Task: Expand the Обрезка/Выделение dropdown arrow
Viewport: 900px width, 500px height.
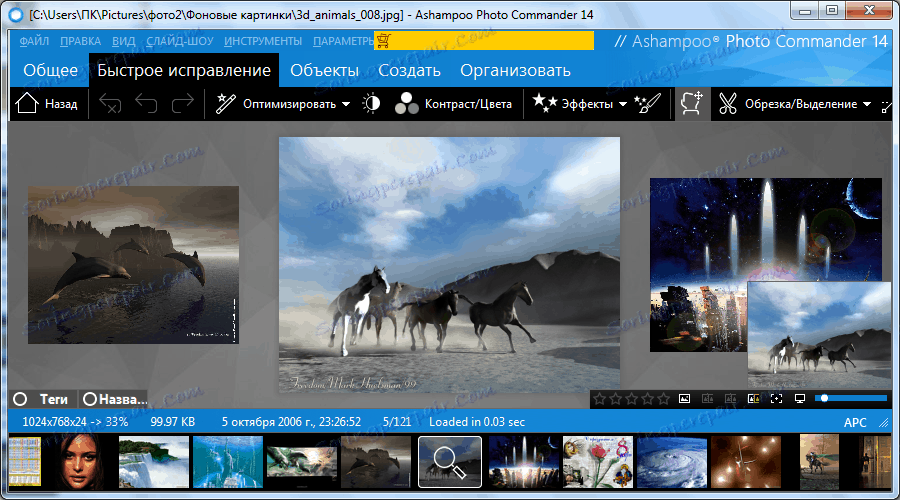Action: tap(867, 104)
